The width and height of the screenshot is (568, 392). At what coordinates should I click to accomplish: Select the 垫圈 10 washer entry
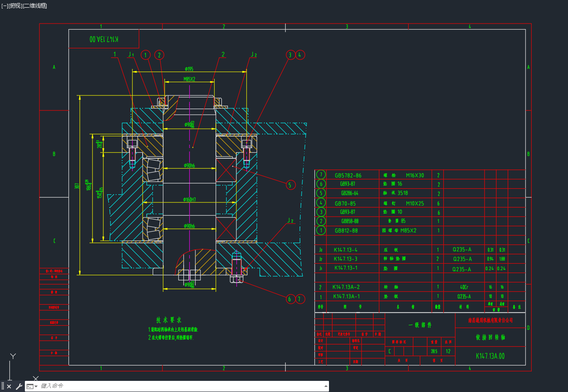[393, 212]
